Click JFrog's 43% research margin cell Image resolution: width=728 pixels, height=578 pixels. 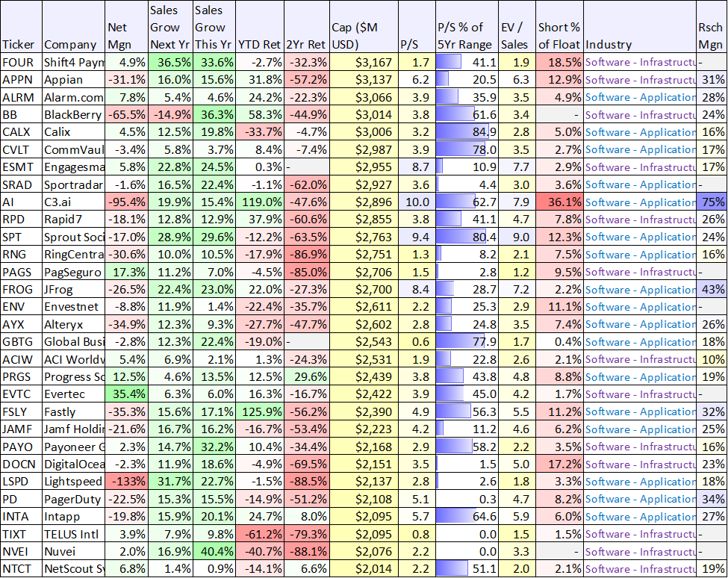pyautogui.click(x=712, y=290)
